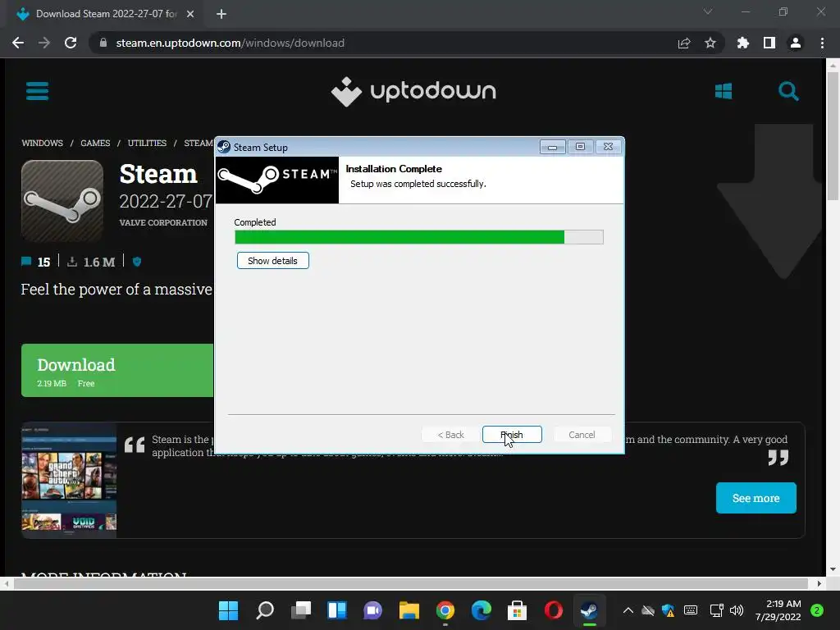This screenshot has height=630, width=840.
Task: Click the Steam Setup title icon
Action: coord(224,147)
